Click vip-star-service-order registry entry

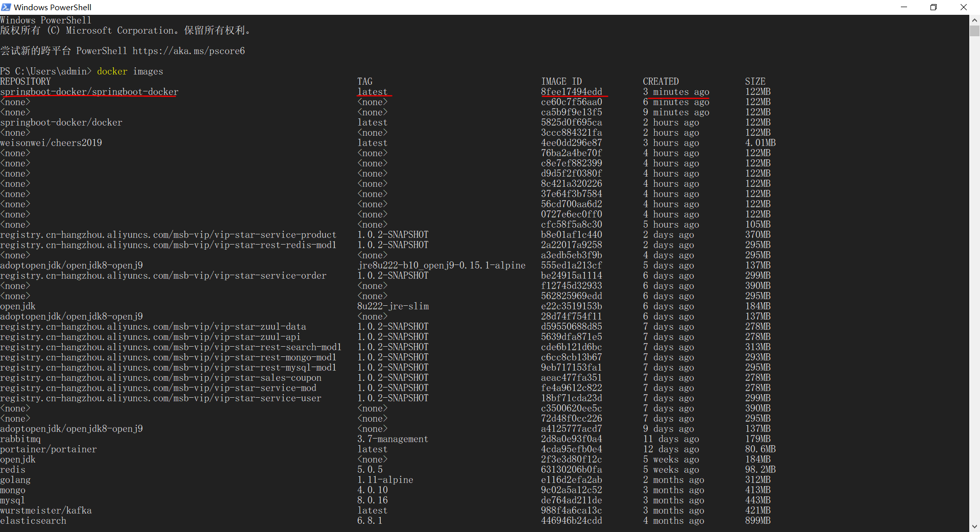(x=163, y=276)
